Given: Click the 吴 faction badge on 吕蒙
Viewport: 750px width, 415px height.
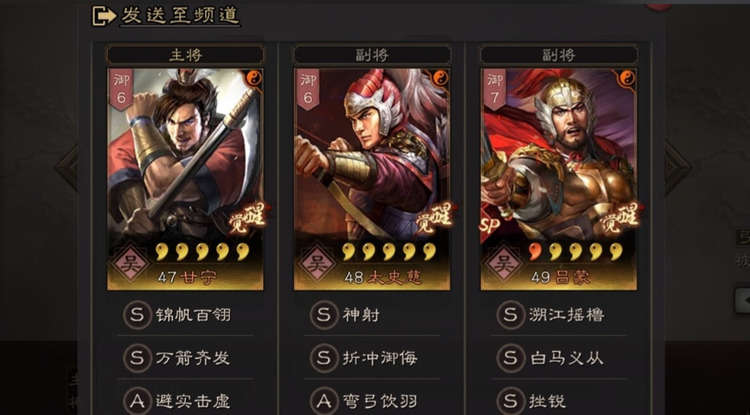Looking at the screenshot, I should [x=503, y=263].
